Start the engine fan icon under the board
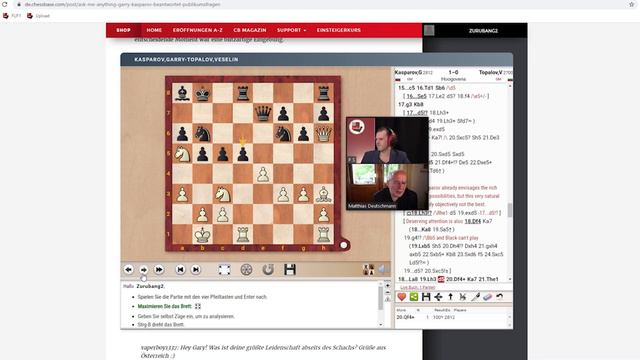Image resolution: width=640 pixels, height=360 pixels. 246,269
